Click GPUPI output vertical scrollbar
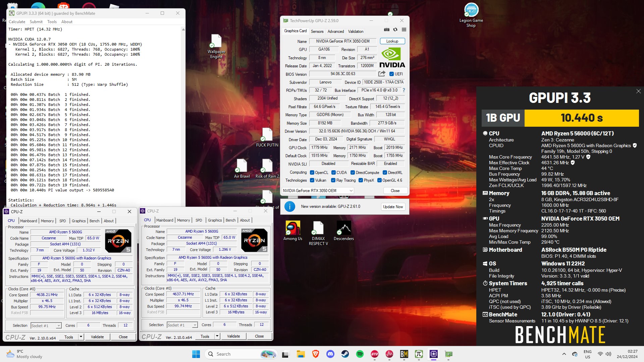The image size is (644, 362). tap(183, 116)
